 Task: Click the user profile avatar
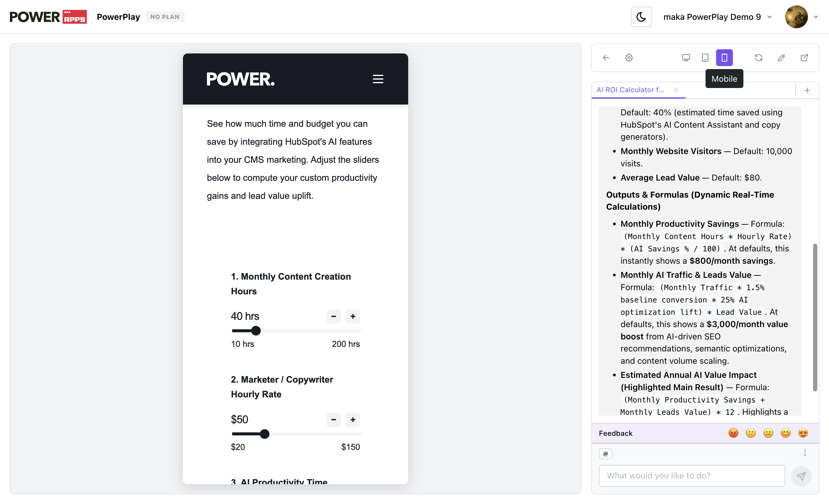coord(796,17)
